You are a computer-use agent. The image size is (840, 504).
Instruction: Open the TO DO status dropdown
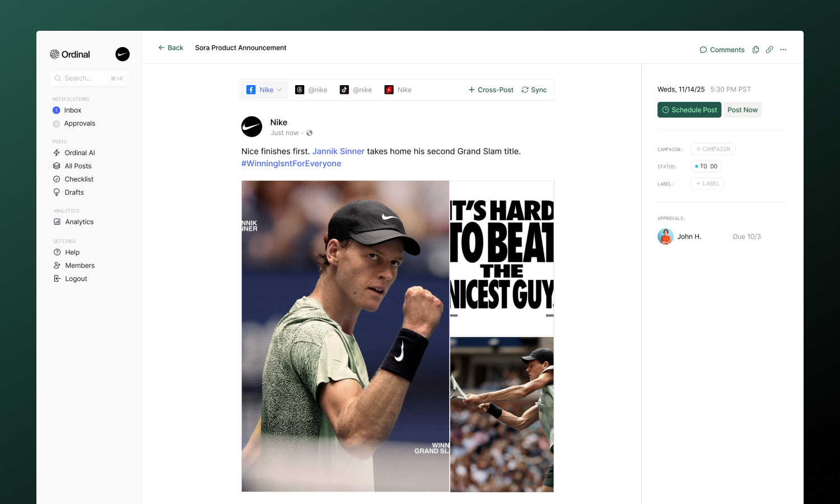click(706, 166)
